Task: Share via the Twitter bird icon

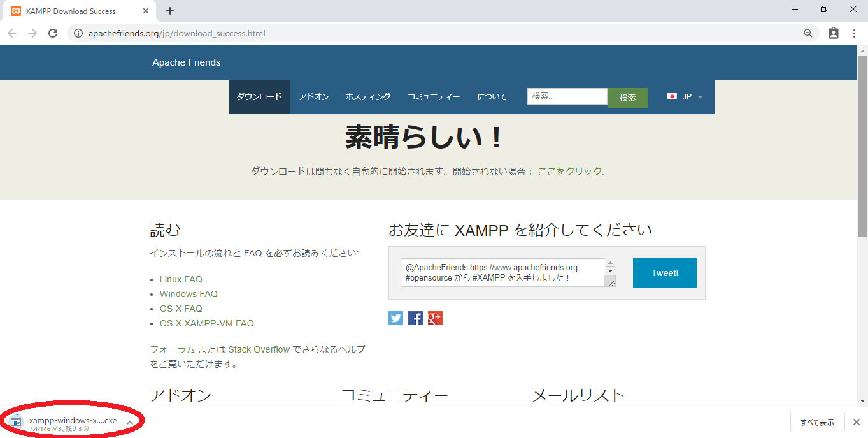Action: pyautogui.click(x=395, y=318)
